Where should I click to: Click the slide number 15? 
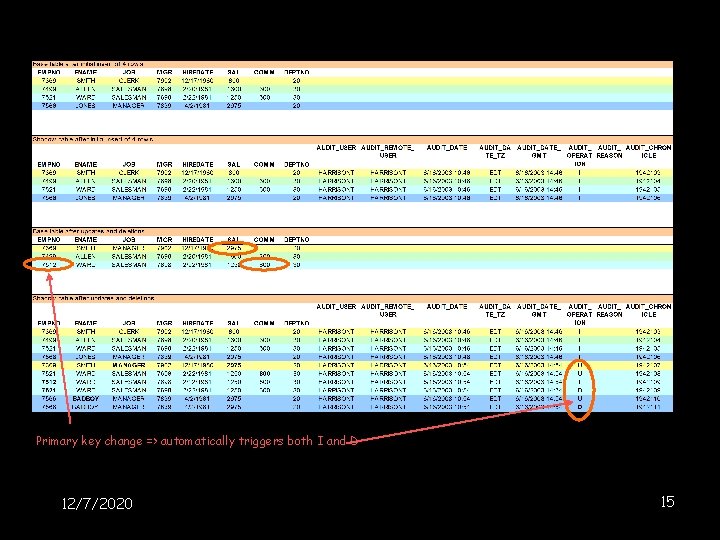point(667,501)
